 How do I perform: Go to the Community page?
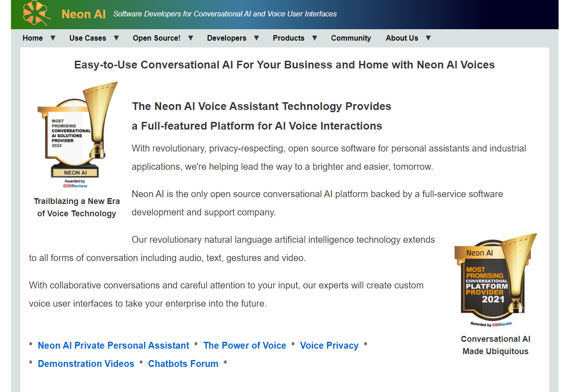(x=351, y=38)
